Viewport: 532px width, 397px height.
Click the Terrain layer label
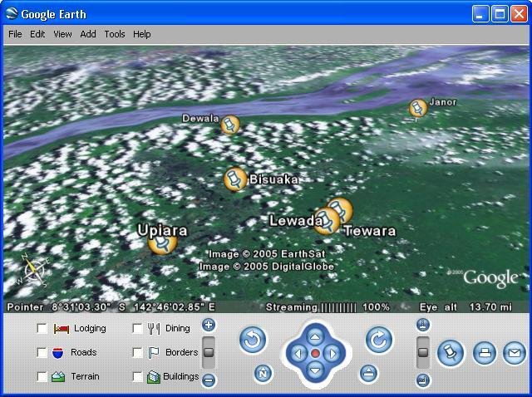click(85, 377)
